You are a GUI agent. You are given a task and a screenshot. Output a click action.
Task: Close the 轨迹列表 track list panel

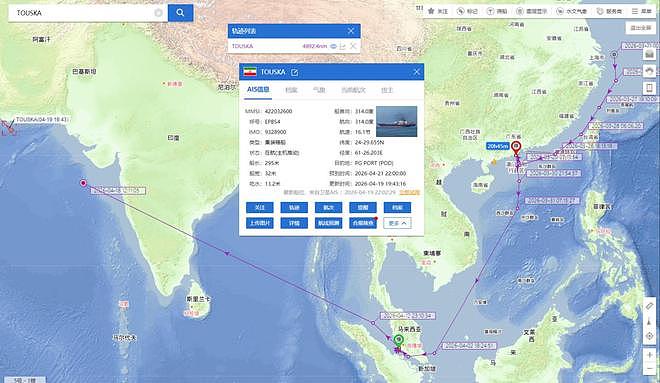351,31
